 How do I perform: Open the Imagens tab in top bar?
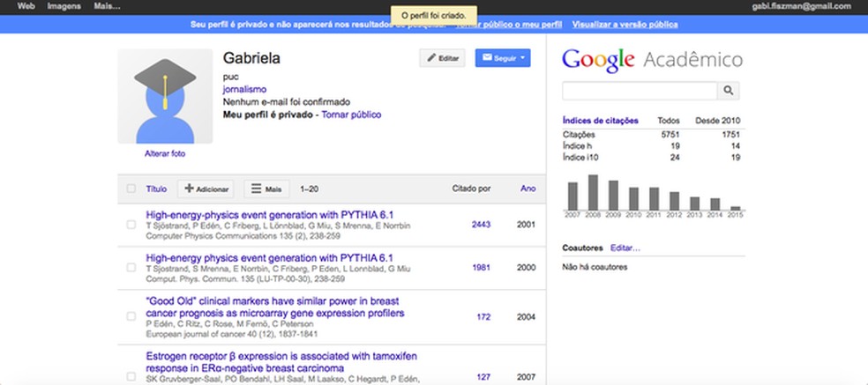tap(64, 6)
